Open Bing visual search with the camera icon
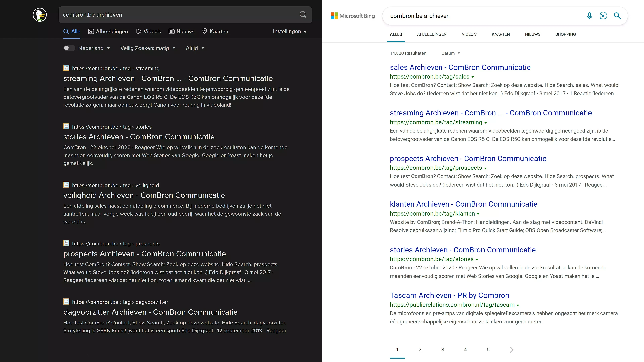 tap(603, 16)
